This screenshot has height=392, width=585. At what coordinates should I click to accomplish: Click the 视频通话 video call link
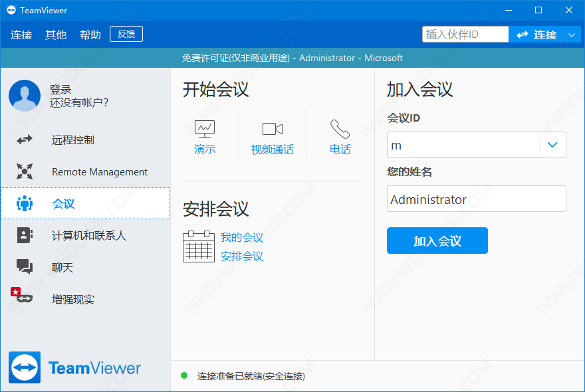tap(273, 149)
